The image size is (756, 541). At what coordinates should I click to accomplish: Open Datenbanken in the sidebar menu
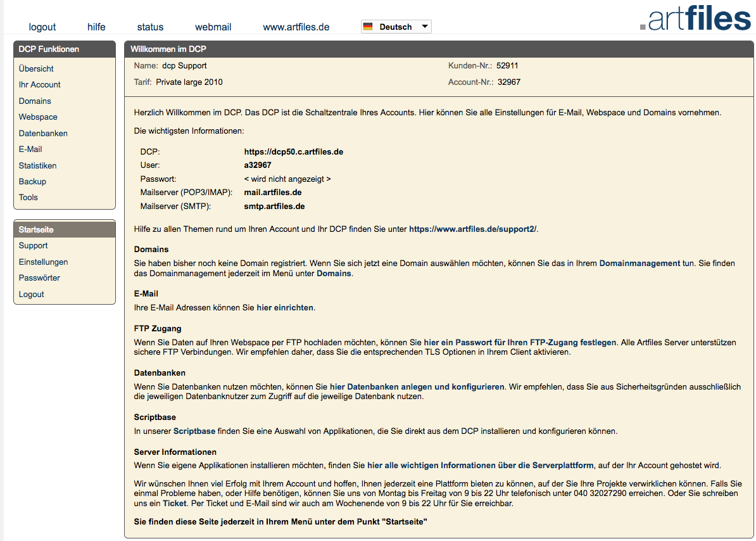point(43,133)
